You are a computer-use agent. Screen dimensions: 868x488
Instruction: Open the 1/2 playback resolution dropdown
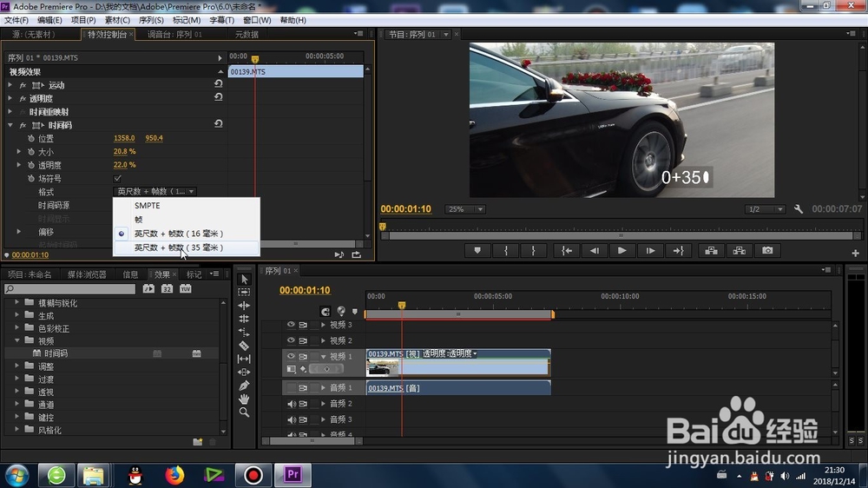click(765, 209)
